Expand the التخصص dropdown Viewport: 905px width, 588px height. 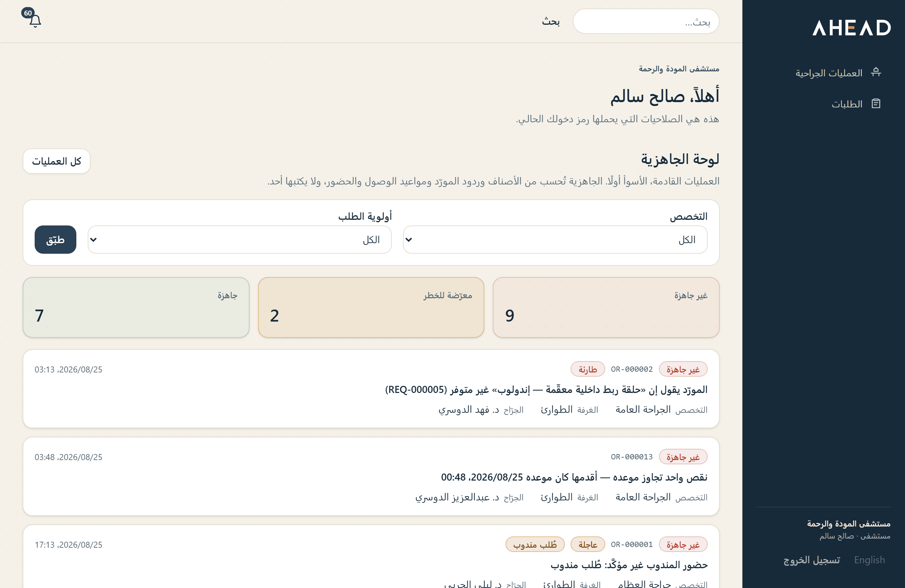click(555, 240)
